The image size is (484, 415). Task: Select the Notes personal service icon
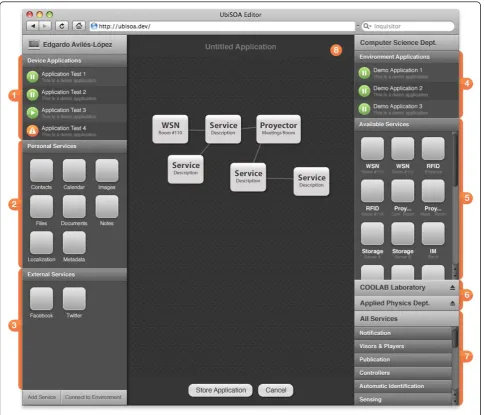click(107, 207)
